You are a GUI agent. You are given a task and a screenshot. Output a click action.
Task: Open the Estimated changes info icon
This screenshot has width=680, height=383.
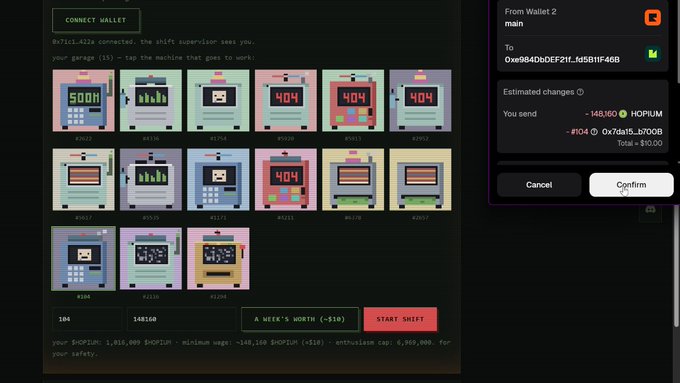[x=580, y=92]
